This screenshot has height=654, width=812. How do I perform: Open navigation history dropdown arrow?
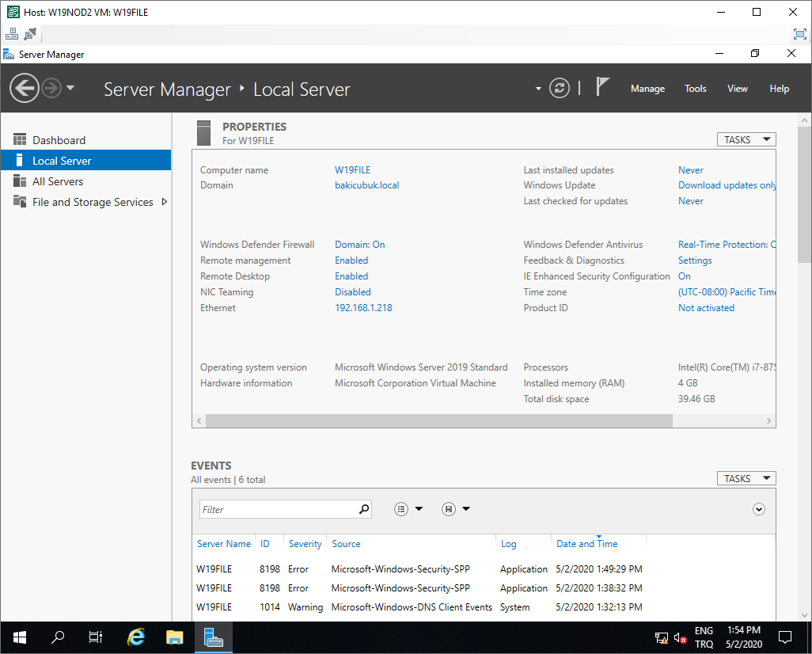[70, 88]
